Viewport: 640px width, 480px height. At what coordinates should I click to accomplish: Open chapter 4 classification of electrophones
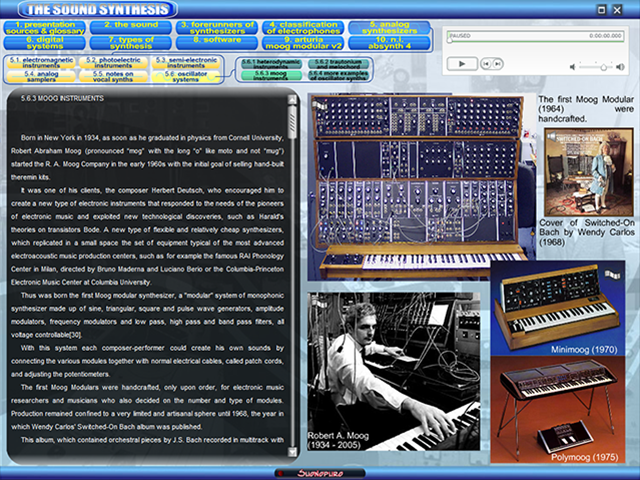(303, 28)
